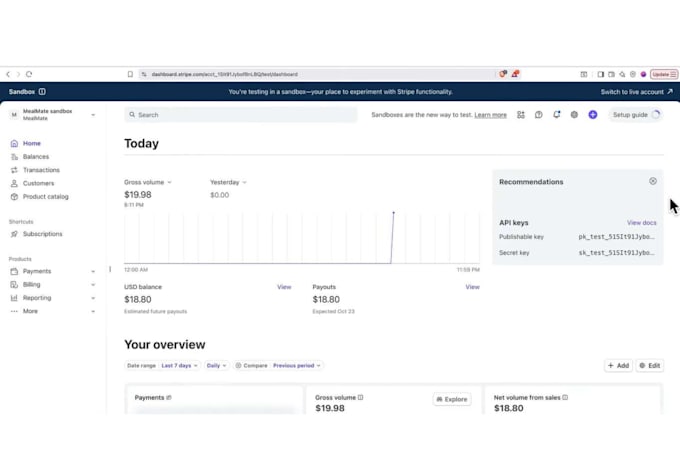This screenshot has height=459, width=680.
Task: Click the info icon next to Payments card
Action: pos(169,397)
